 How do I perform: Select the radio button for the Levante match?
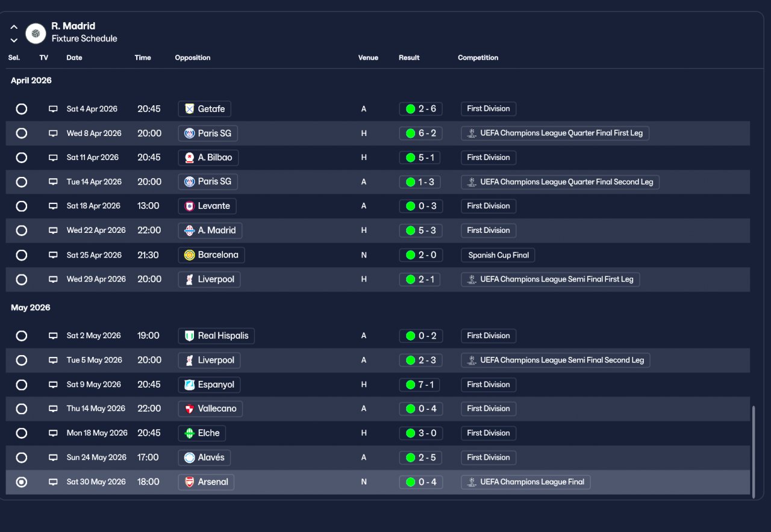coord(22,206)
